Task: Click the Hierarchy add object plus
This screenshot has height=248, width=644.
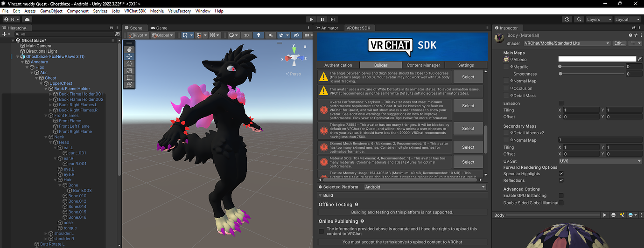Action: (5, 34)
